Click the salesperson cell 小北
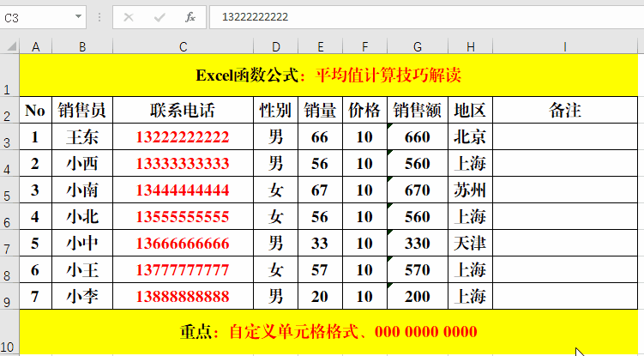Screen dimensions: 644x356 coord(82,217)
